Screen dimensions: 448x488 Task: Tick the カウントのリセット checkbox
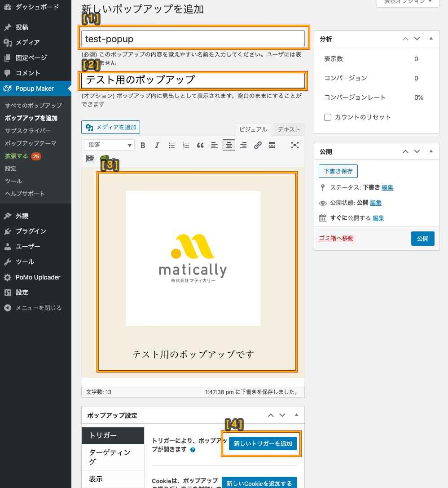point(328,117)
